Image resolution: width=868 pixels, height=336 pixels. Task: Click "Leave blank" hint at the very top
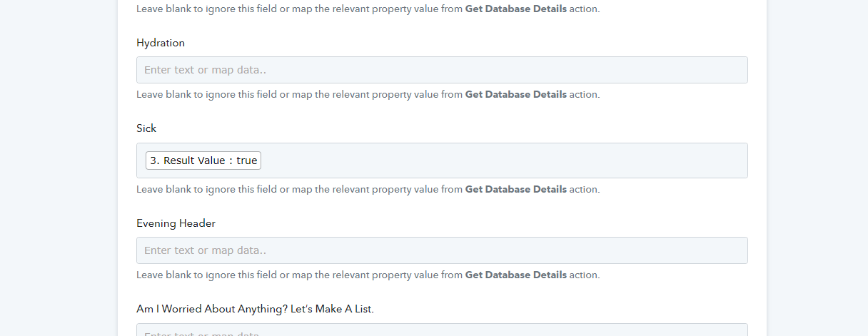click(163, 9)
